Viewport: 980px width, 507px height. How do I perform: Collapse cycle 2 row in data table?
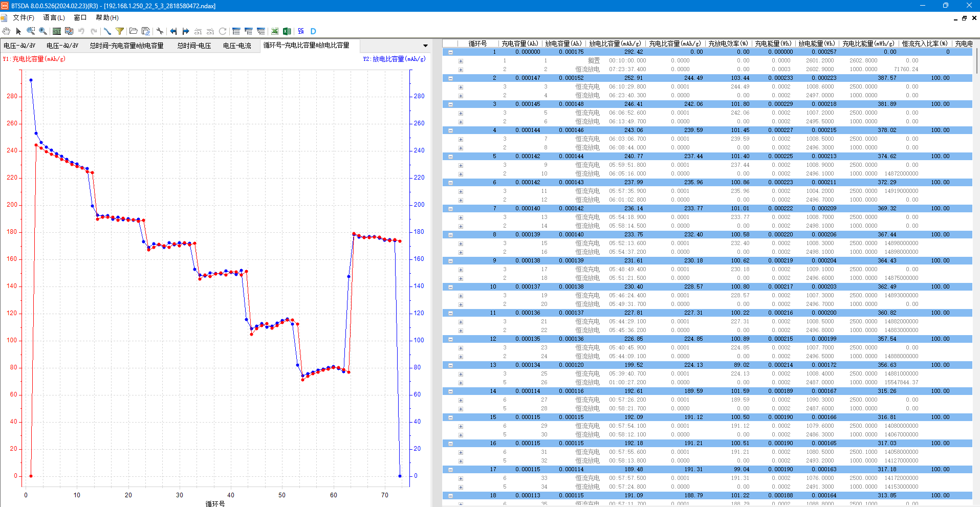[x=451, y=78]
